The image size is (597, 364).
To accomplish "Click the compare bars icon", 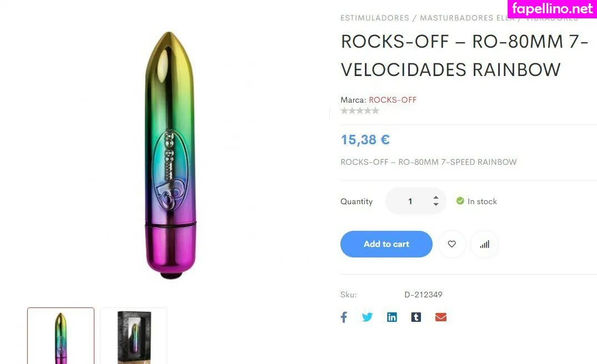I will coord(485,244).
